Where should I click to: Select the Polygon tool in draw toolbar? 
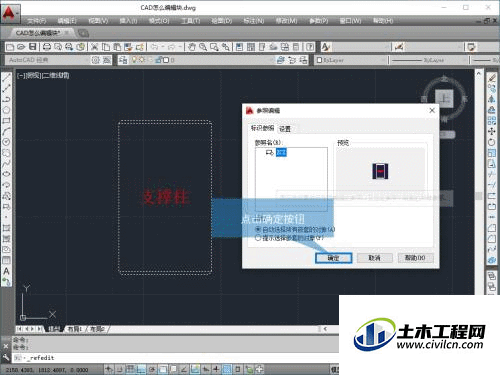[6, 110]
